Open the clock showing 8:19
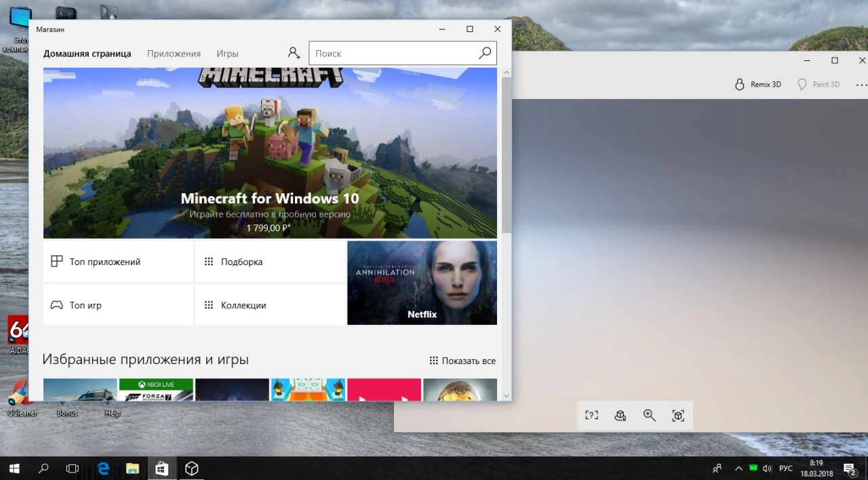 tap(816, 468)
